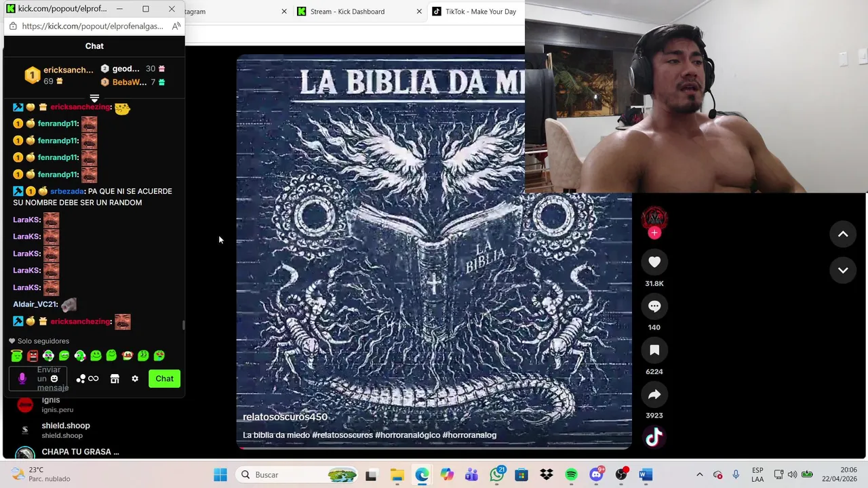
Task: Send message with green Chat button
Action: (165, 379)
